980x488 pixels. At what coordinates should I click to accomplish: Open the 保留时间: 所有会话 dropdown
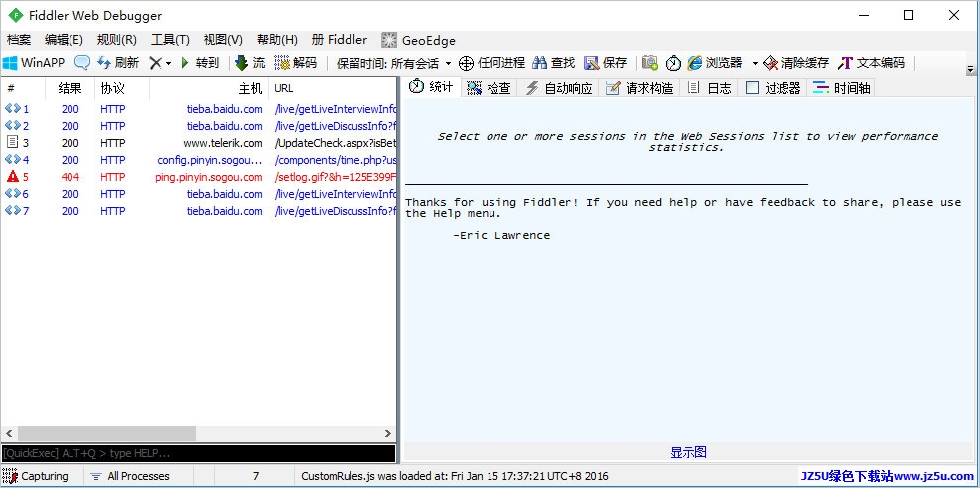394,64
